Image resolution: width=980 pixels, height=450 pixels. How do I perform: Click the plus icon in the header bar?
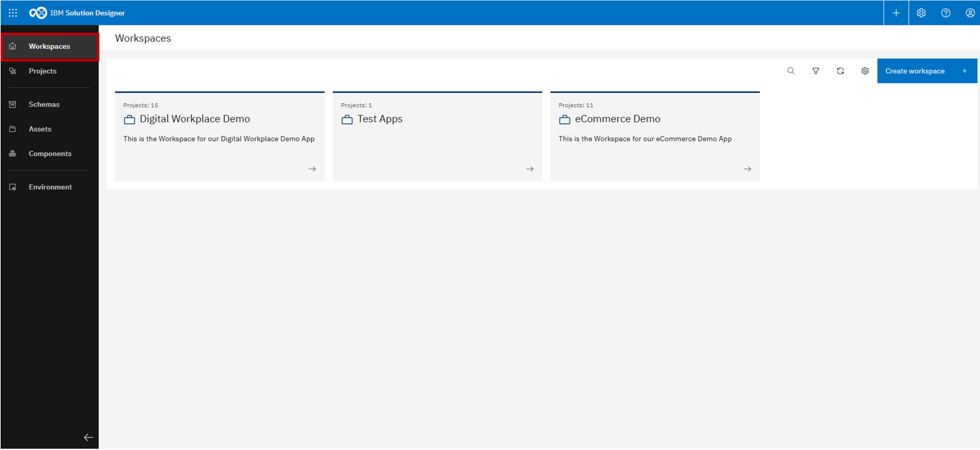[x=895, y=12]
